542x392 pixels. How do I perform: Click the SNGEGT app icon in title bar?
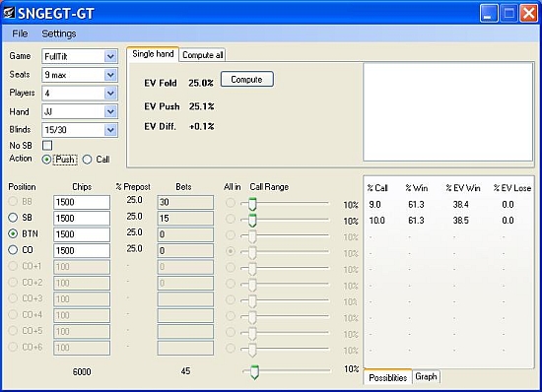(9, 13)
